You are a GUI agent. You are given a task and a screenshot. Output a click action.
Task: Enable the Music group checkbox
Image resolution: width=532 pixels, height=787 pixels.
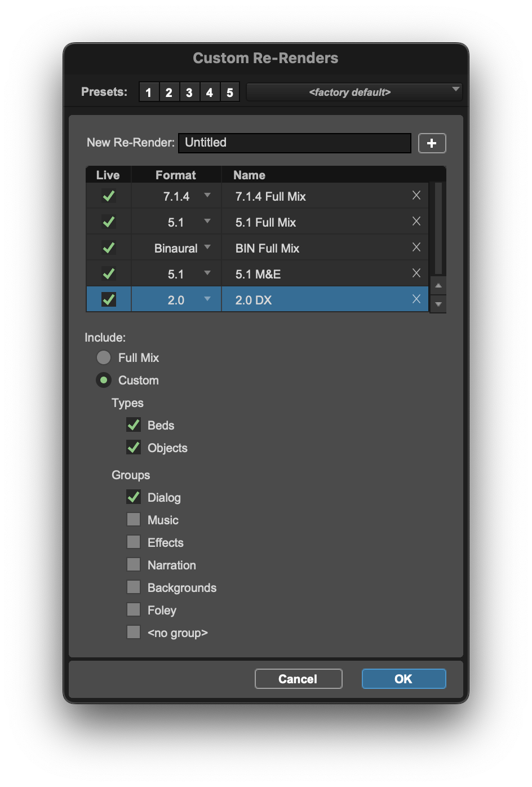(134, 519)
